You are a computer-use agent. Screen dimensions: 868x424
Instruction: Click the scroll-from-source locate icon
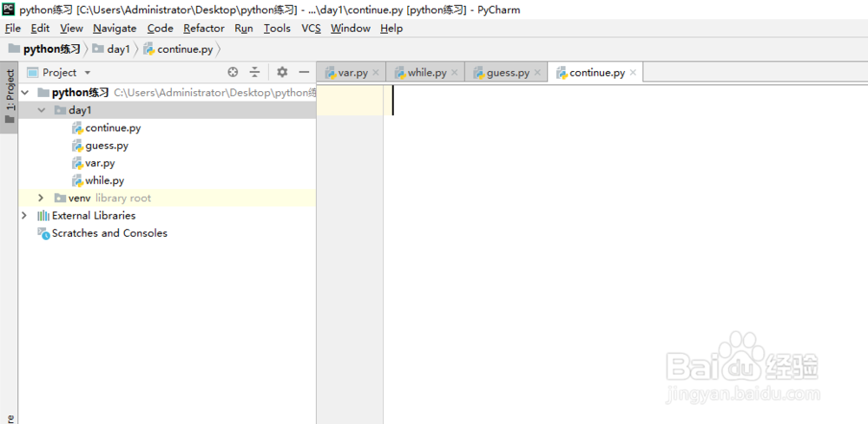coord(233,72)
